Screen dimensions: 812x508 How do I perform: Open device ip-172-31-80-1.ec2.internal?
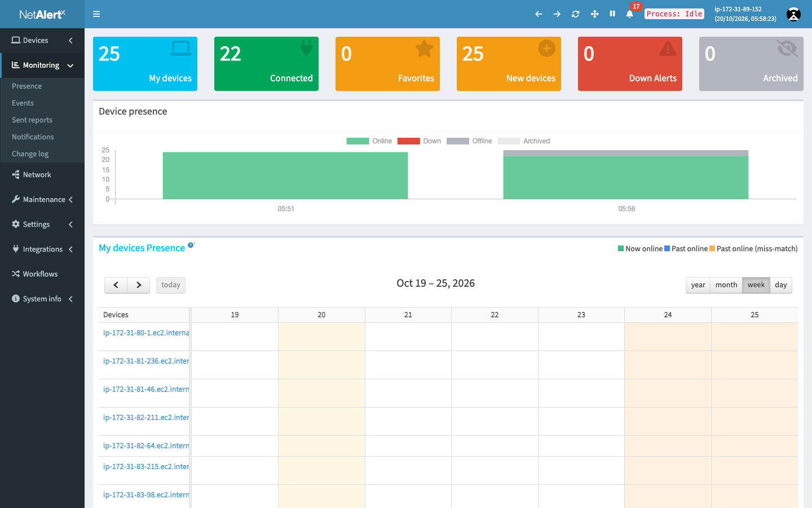[146, 333]
